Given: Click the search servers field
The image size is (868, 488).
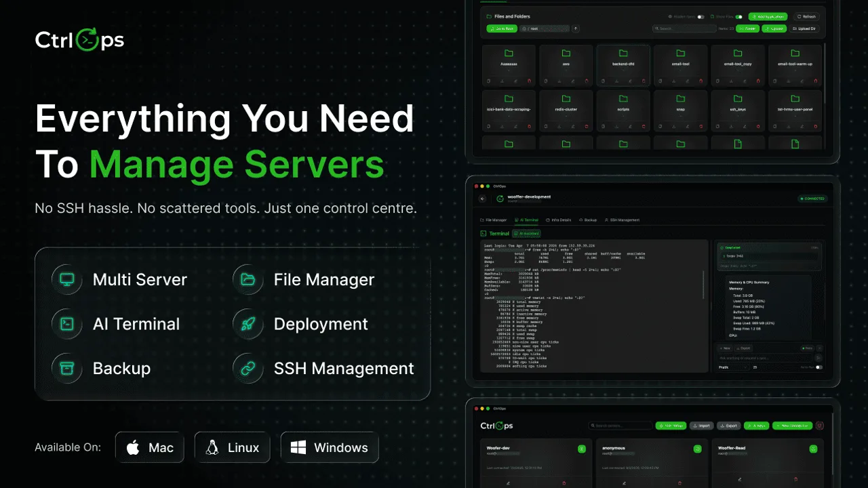Looking at the screenshot, I should [620, 426].
